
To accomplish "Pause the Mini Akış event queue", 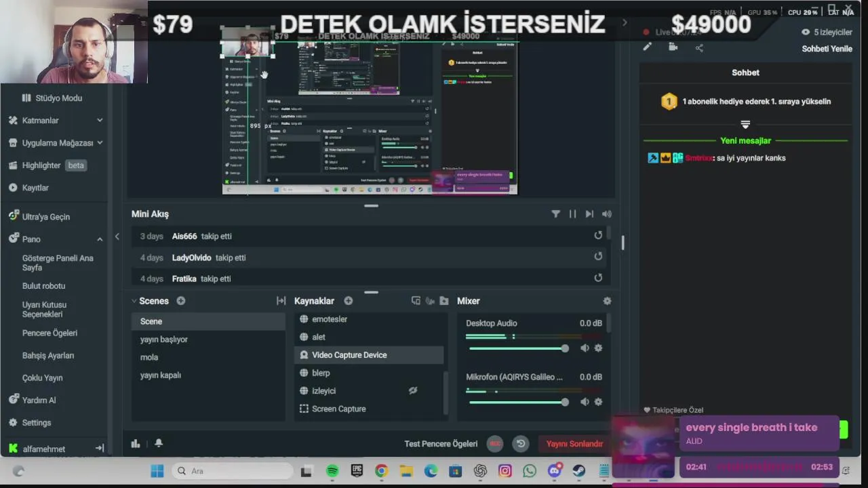I will (x=572, y=214).
